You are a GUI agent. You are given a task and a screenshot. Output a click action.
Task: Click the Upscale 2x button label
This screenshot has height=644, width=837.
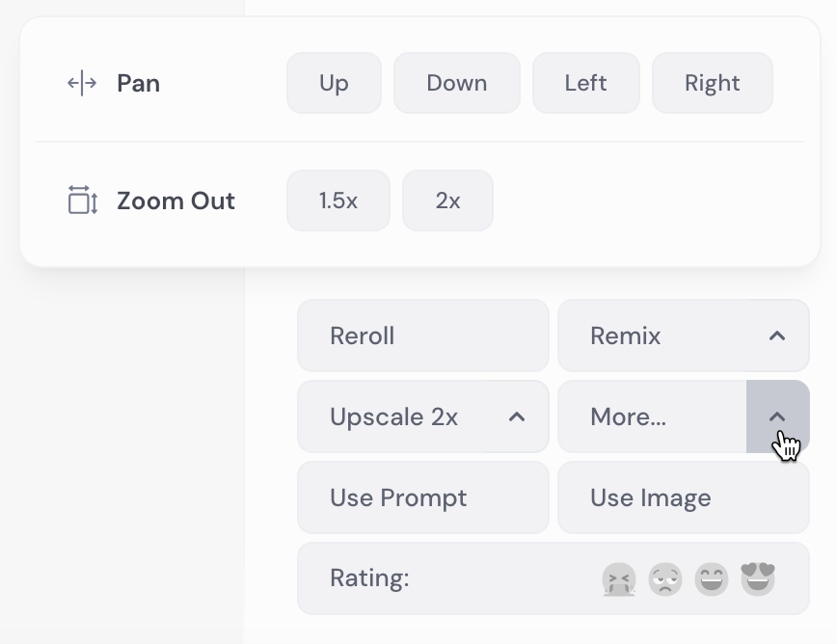coord(393,416)
